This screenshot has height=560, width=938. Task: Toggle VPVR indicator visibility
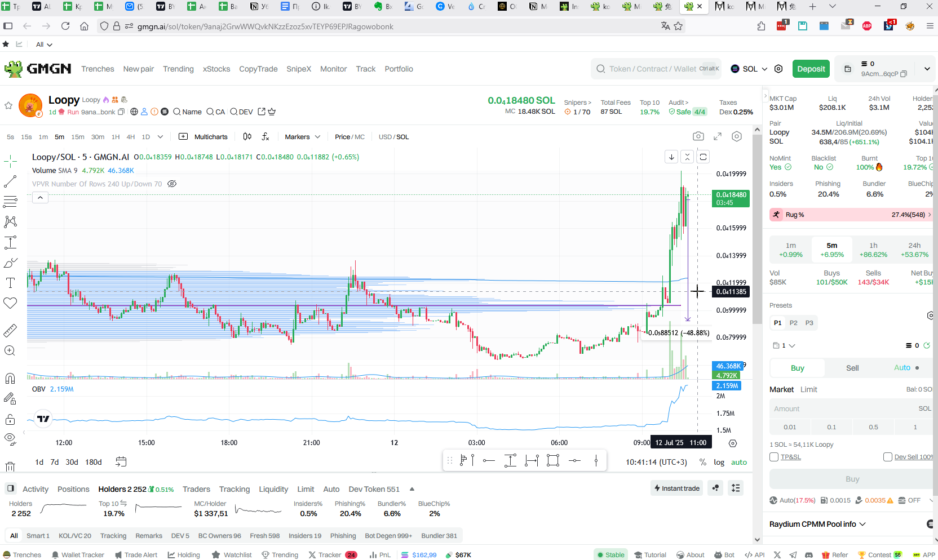(172, 184)
